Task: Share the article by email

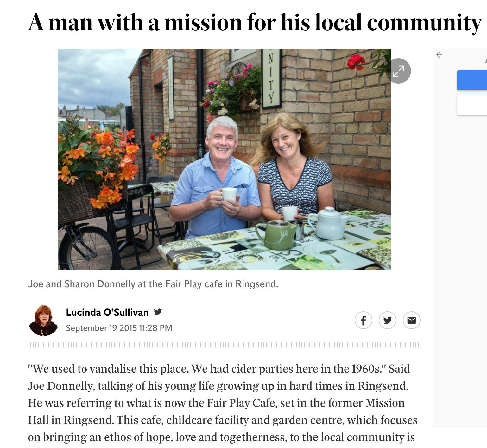Action: [x=412, y=320]
